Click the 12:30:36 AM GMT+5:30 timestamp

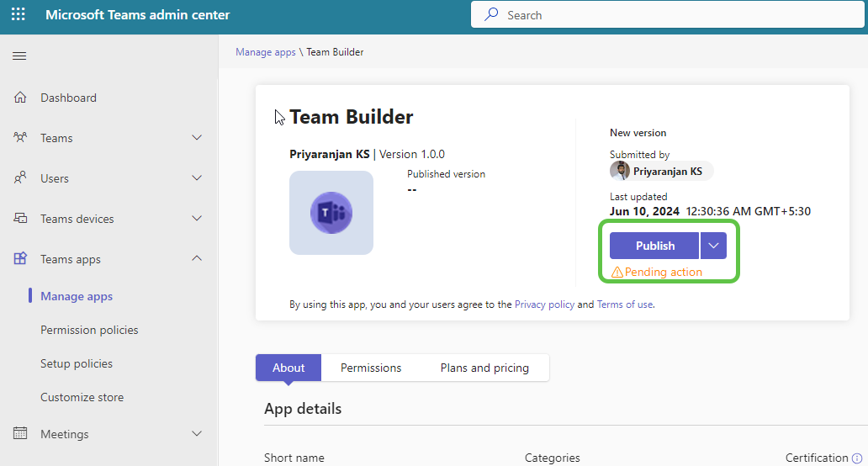click(748, 211)
